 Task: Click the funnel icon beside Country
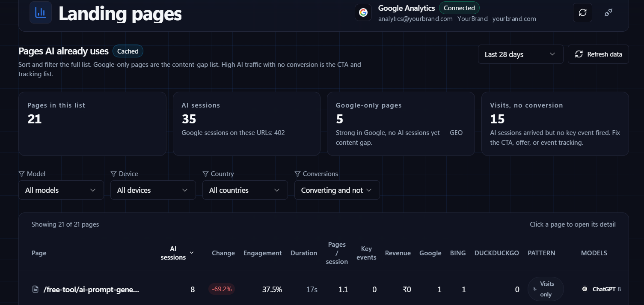tap(205, 174)
